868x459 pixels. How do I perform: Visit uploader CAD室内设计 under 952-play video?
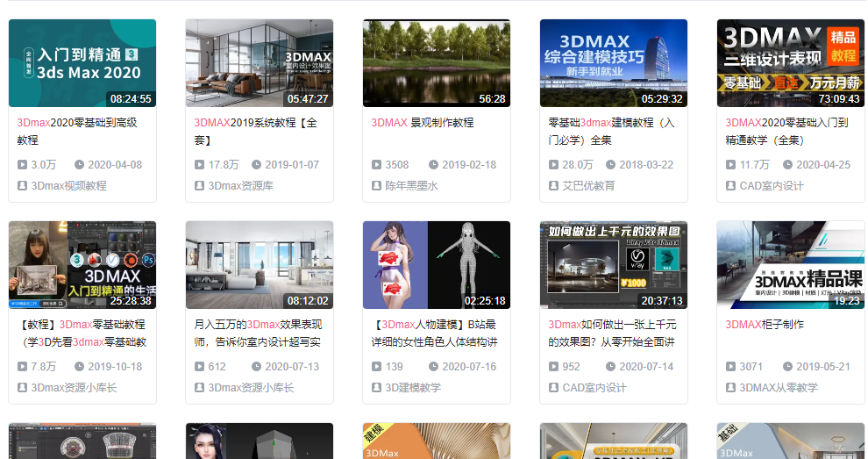(594, 388)
